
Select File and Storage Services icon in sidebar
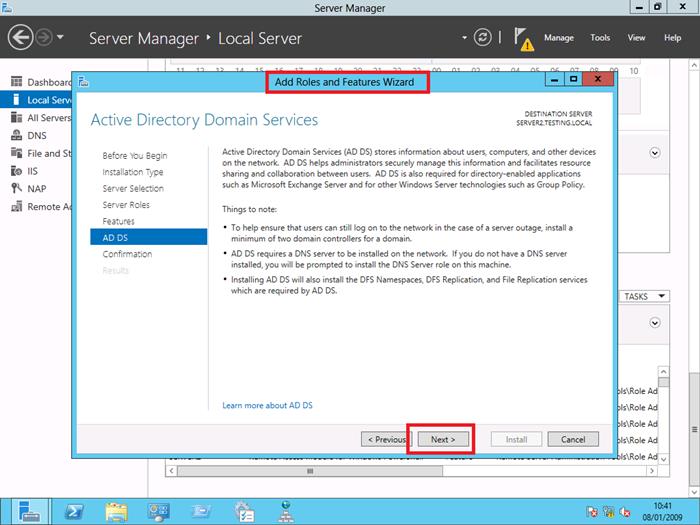(17, 153)
